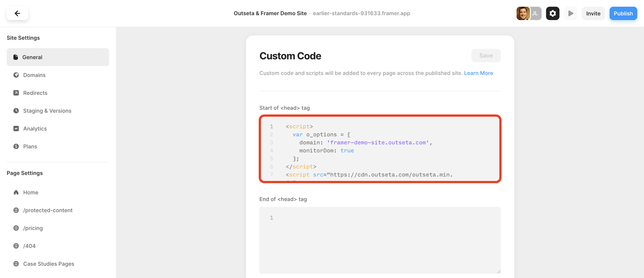Select the /404 page settings

coord(29,246)
